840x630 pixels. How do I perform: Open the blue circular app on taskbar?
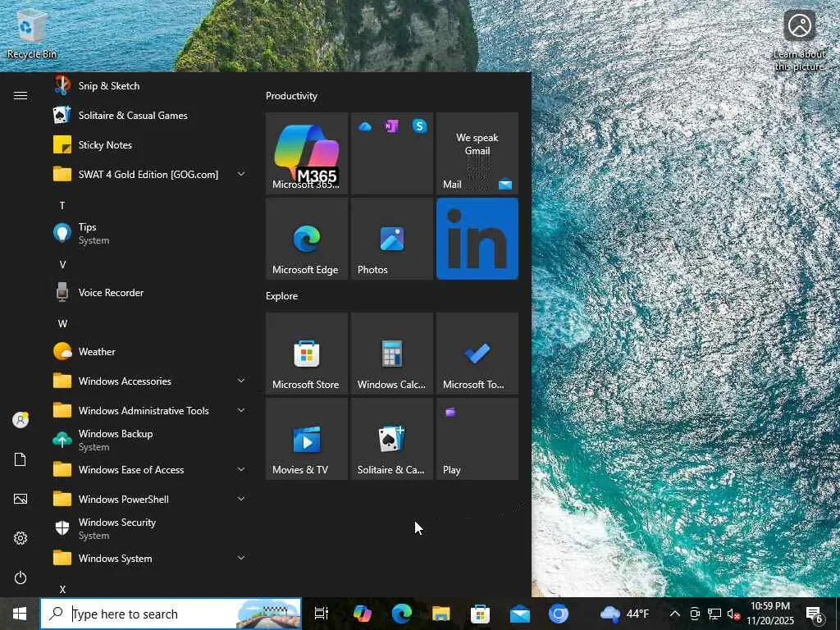point(558,614)
